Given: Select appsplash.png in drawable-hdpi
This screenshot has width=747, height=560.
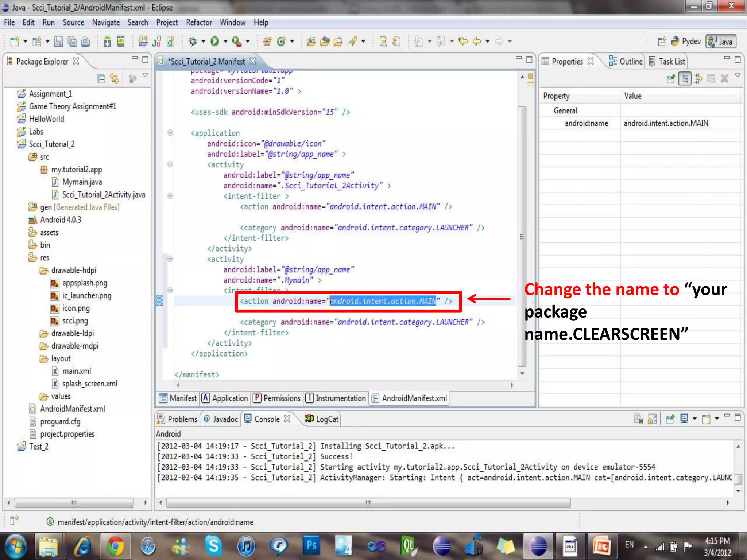Looking at the screenshot, I should pos(79,283).
